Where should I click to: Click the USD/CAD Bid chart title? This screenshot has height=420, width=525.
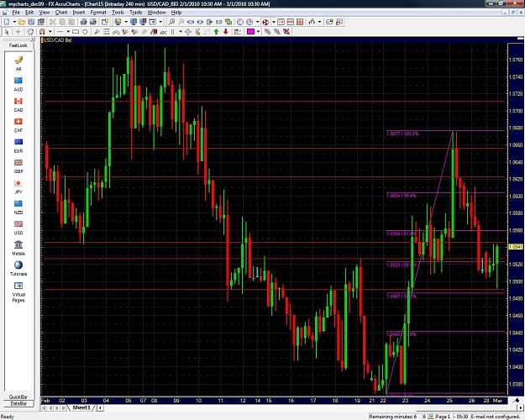[x=57, y=39]
